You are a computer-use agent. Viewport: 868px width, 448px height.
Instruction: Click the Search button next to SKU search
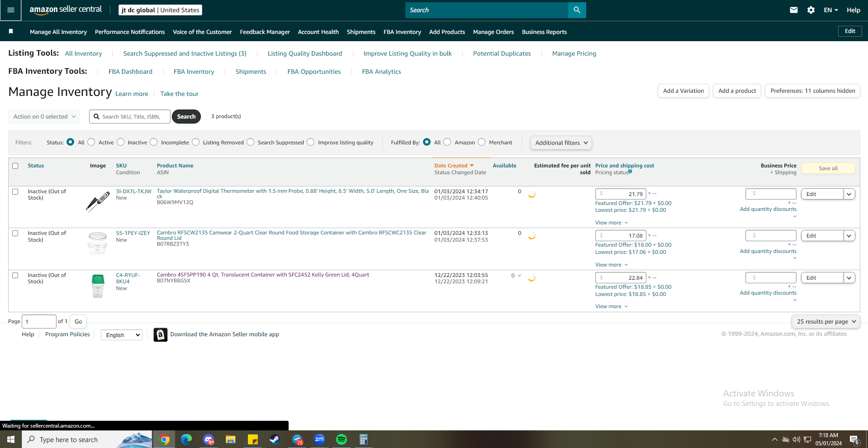[x=186, y=116]
